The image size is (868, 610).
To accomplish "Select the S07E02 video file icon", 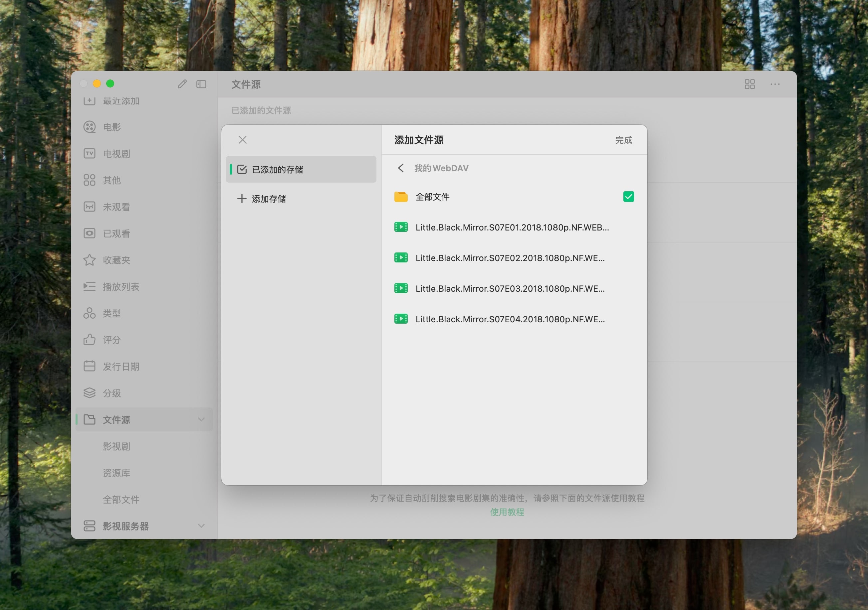I will coord(401,257).
